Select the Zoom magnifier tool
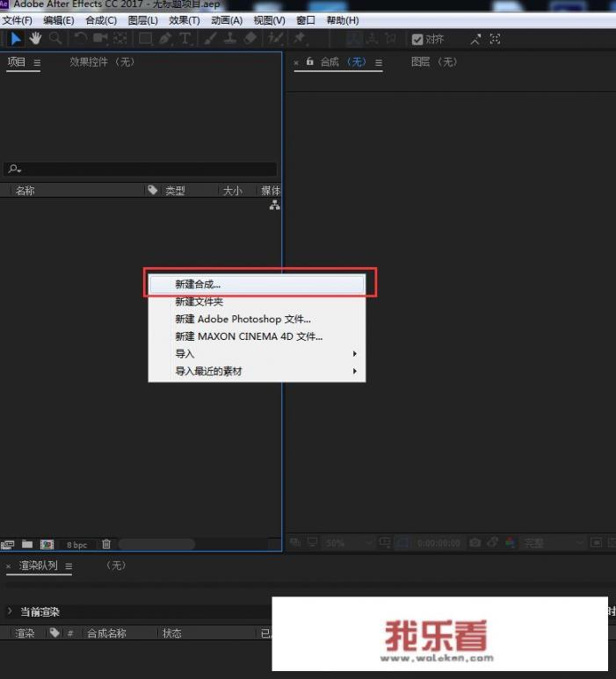The height and width of the screenshot is (679, 616). pyautogui.click(x=55, y=39)
